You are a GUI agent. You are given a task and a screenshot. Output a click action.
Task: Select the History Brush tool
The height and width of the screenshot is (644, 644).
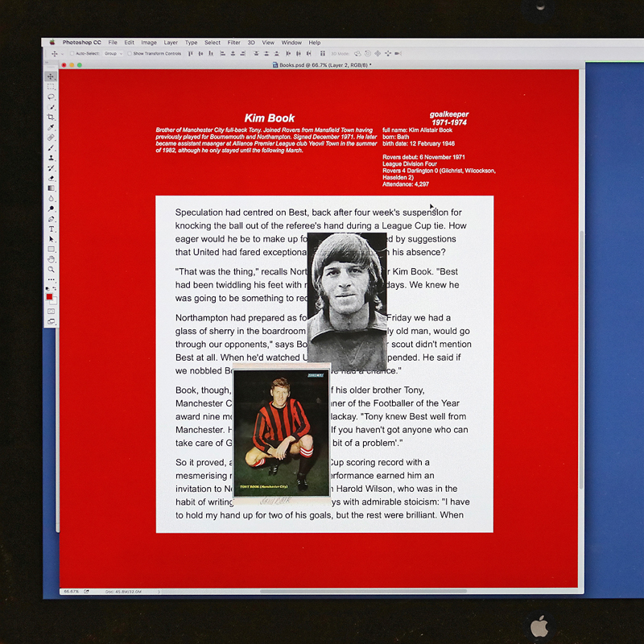[51, 168]
